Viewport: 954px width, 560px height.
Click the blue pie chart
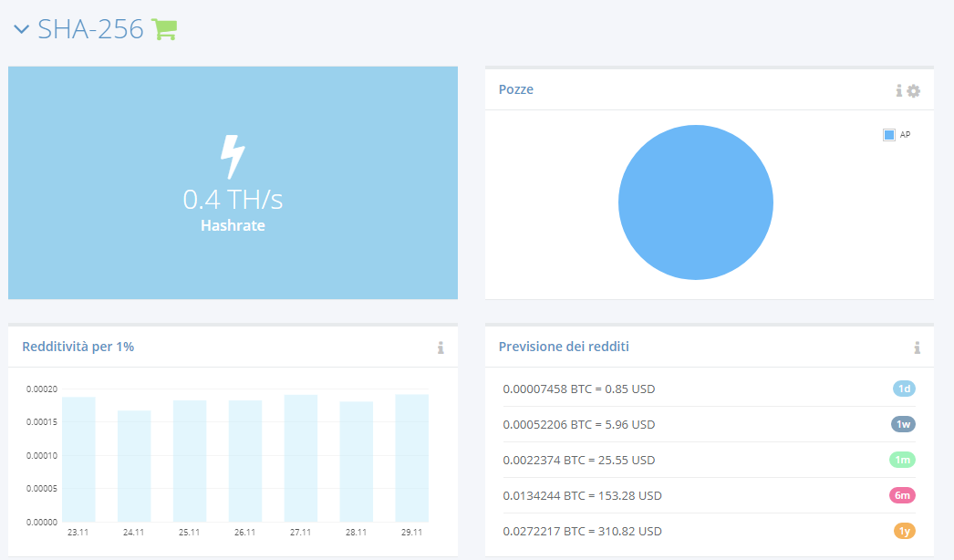pos(695,202)
